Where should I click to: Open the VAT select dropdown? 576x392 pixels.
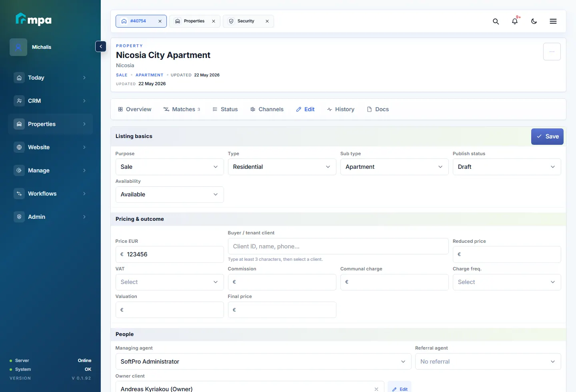tap(170, 282)
